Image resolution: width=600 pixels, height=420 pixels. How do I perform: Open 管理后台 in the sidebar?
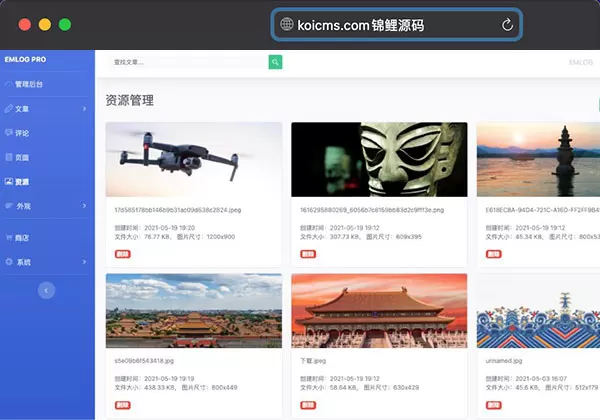click(29, 84)
